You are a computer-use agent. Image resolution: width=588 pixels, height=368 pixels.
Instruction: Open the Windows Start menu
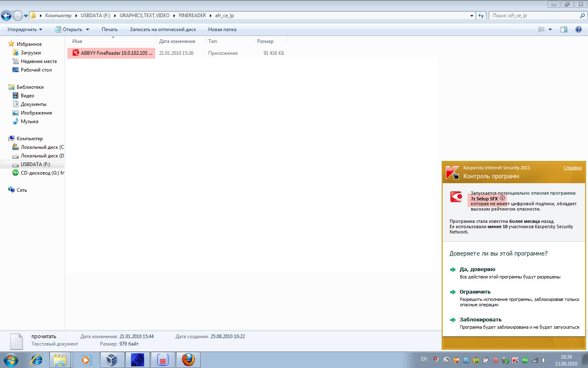click(11, 360)
